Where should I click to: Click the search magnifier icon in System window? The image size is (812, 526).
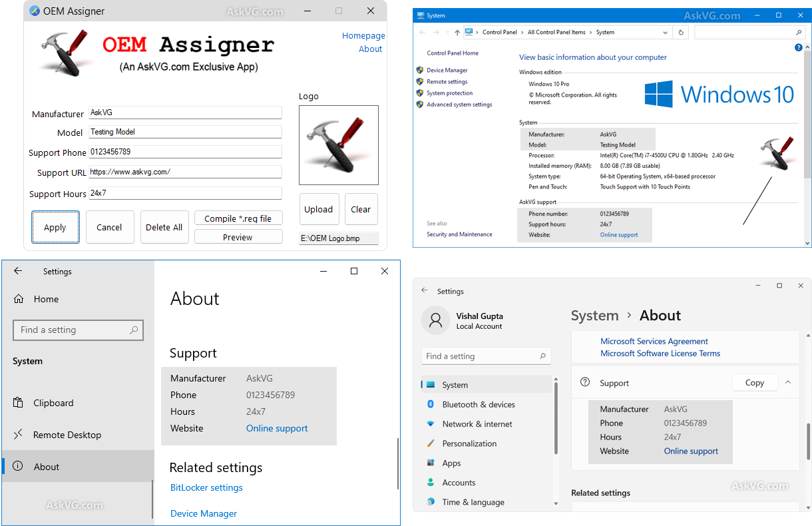[799, 32]
